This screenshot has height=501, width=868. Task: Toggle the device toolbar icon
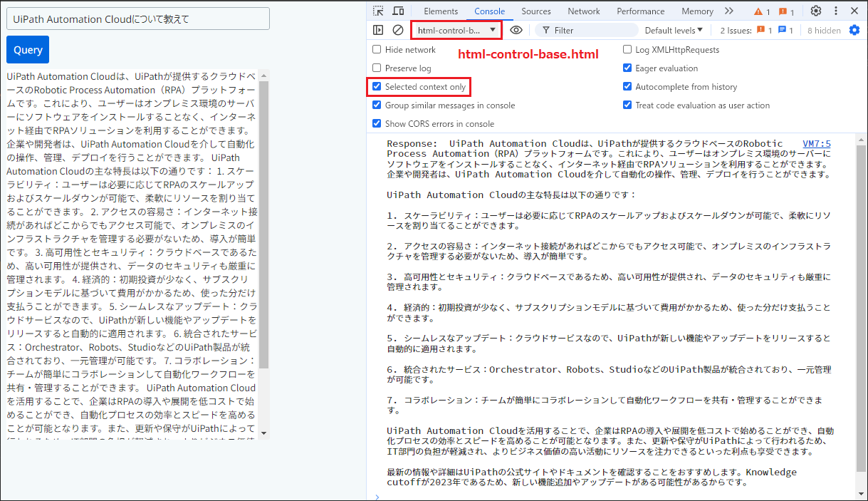coord(398,11)
